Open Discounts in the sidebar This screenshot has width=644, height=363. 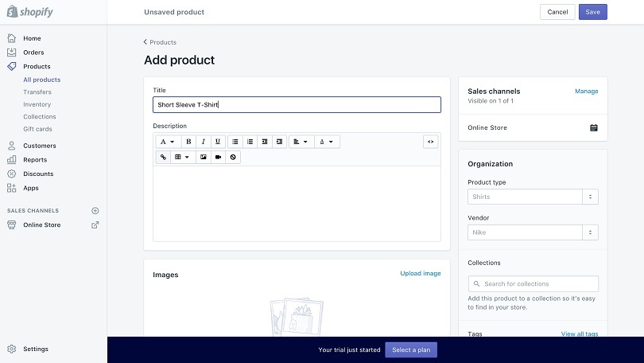[38, 174]
